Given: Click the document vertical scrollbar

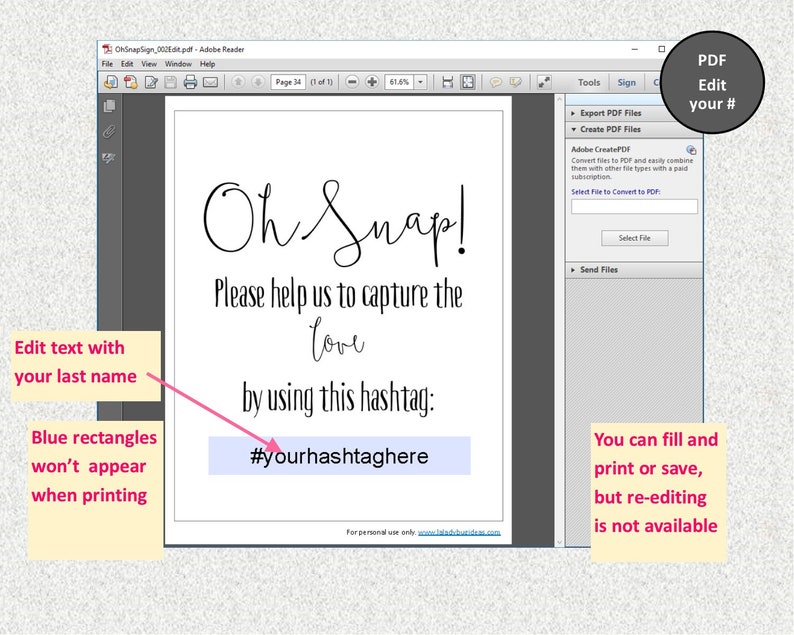Looking at the screenshot, I should coord(559,320).
